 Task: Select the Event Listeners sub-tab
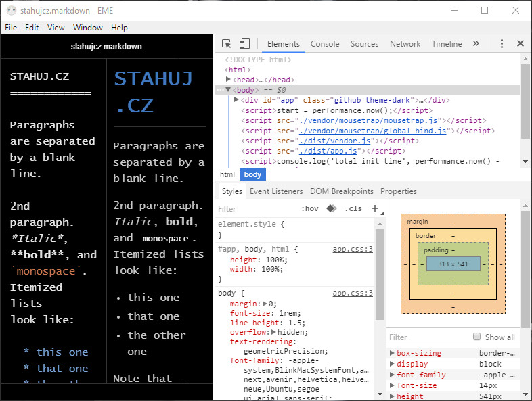(276, 191)
